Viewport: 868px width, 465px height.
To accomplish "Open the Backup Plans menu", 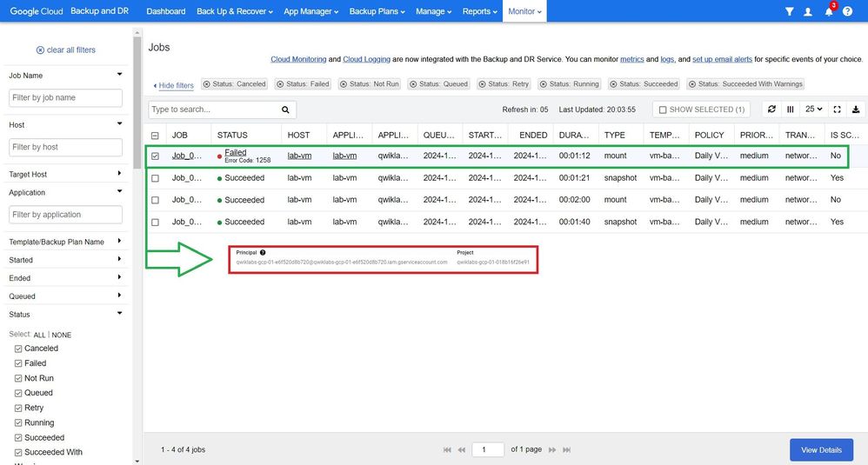I will (x=377, y=11).
